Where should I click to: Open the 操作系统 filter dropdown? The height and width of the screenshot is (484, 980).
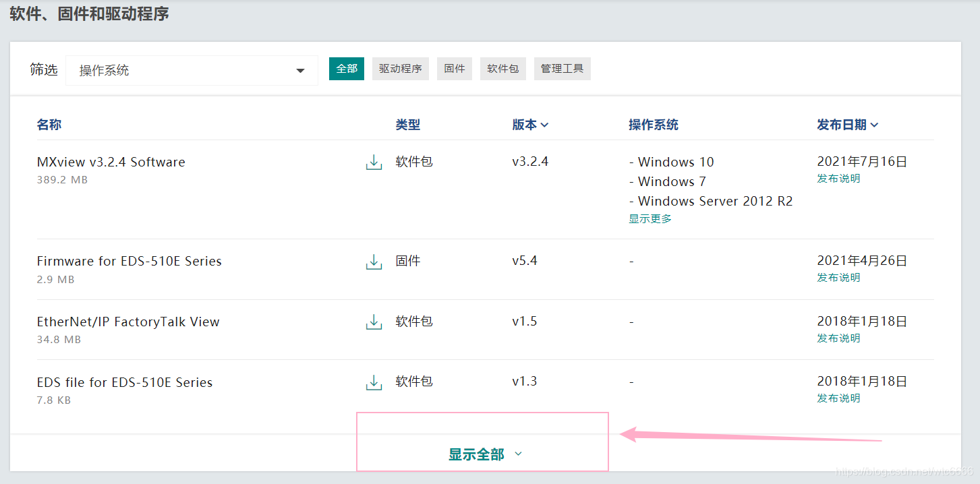point(192,70)
